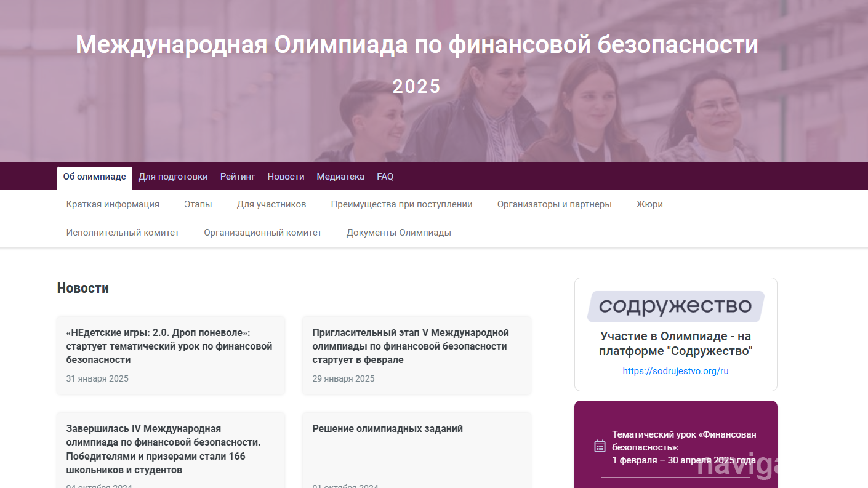868x488 pixels.
Task: Click the Содружество logo image
Action: 675,306
